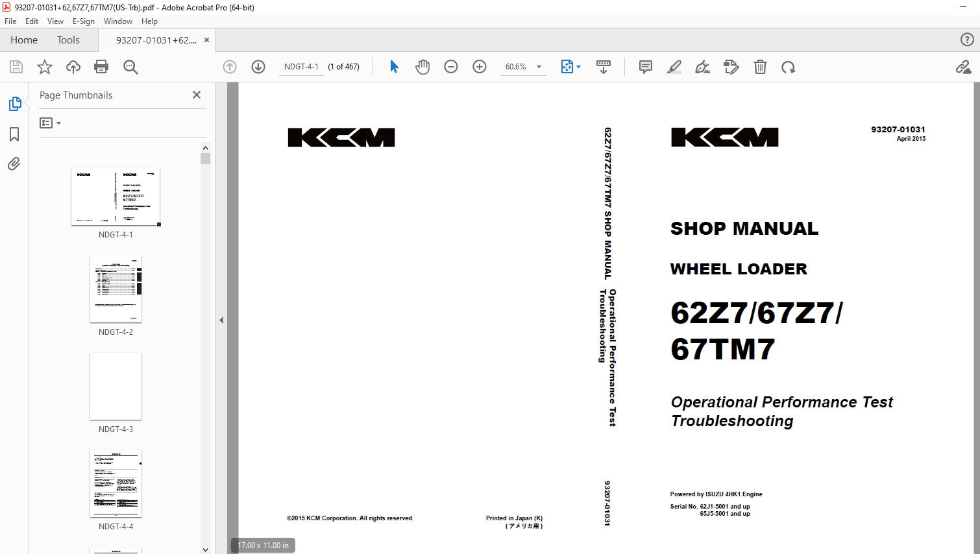This screenshot has height=554, width=980.
Task: Click the Print file icon
Action: 101,67
